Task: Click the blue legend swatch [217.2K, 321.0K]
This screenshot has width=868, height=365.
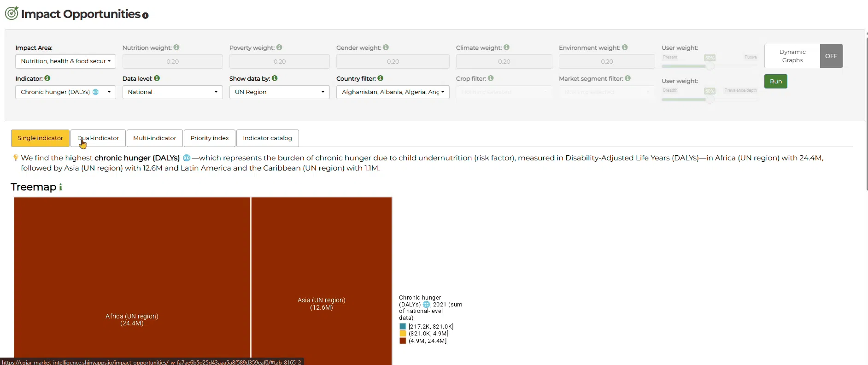Action: point(403,326)
